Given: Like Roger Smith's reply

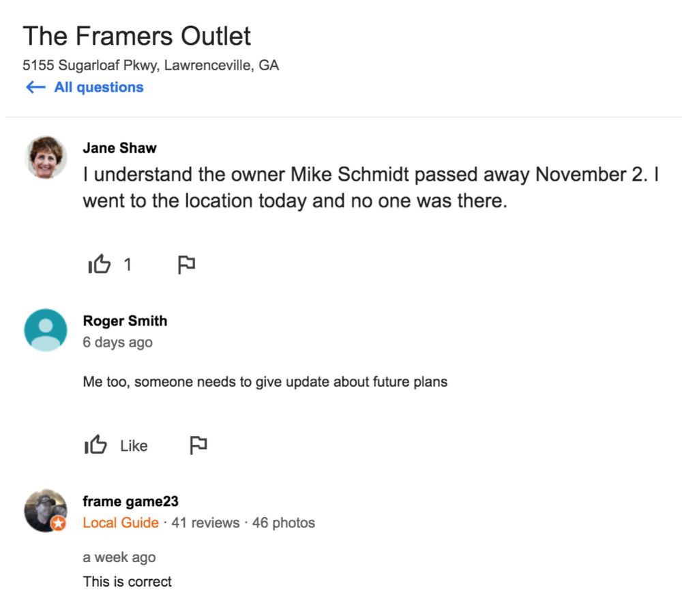Looking at the screenshot, I should coord(133,445).
